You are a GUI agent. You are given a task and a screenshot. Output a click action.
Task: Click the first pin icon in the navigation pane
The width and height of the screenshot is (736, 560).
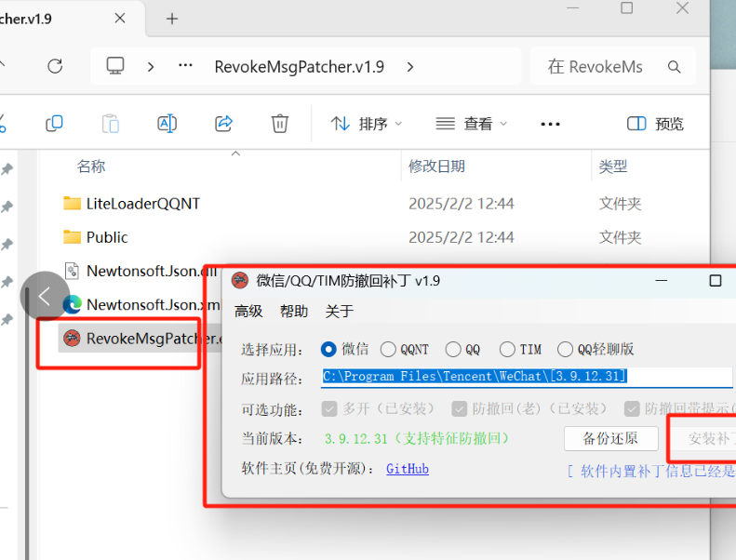point(7,169)
